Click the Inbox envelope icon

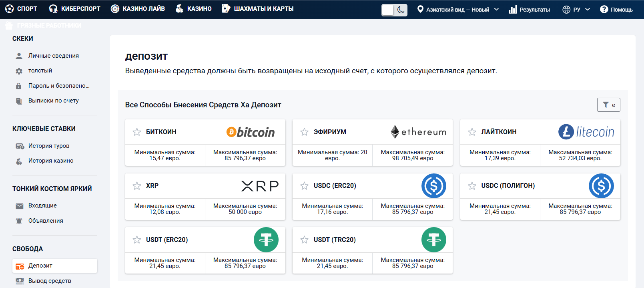click(19, 206)
